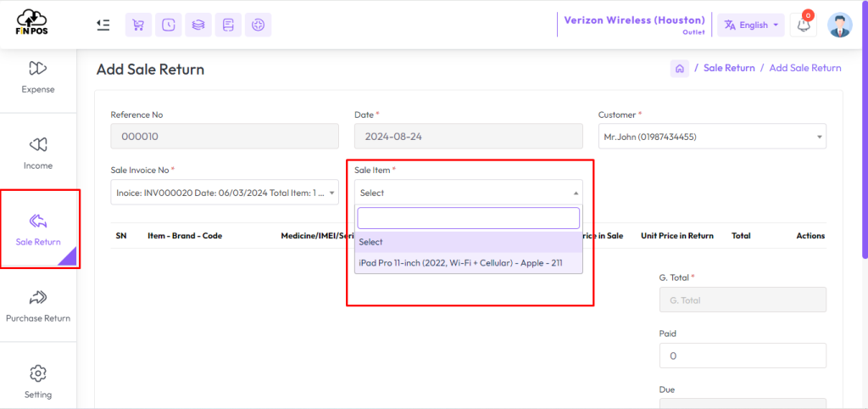Open the Setting sidebar menu
Viewport: 868px width, 409px height.
coord(37,381)
